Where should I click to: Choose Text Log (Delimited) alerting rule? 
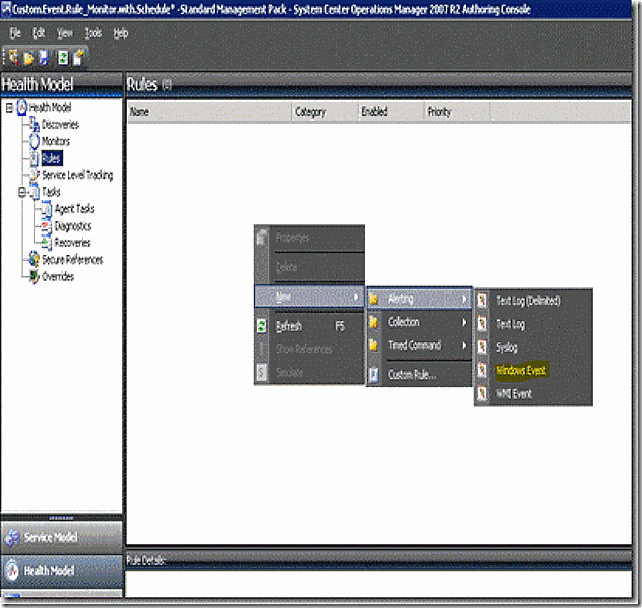[534, 301]
